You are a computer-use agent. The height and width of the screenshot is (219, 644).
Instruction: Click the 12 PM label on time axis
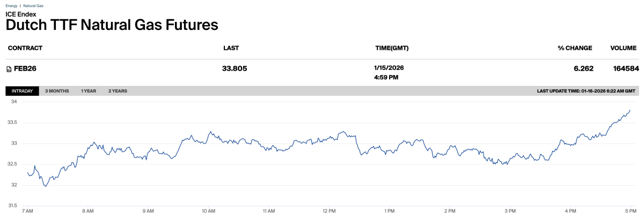[x=330, y=212]
